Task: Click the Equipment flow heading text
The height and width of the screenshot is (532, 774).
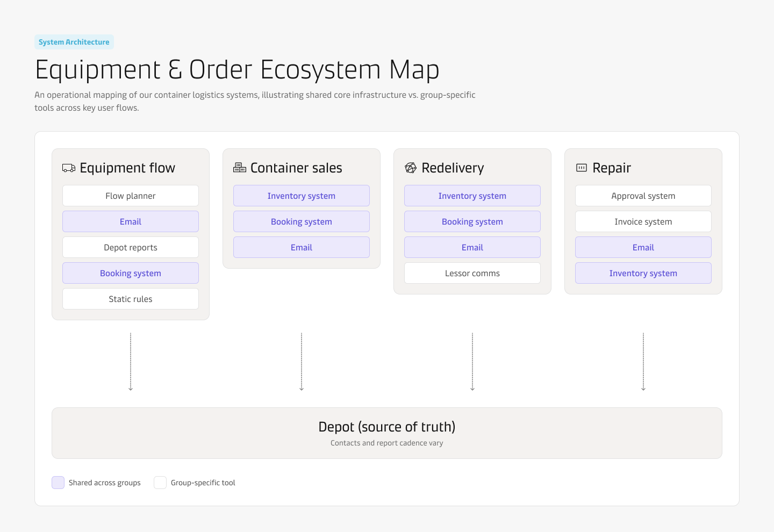Action: click(127, 168)
